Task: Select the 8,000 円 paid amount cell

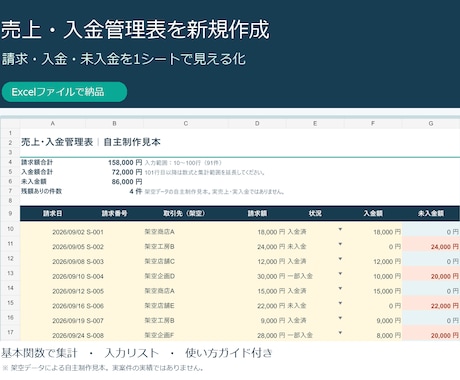Action: coord(389,335)
